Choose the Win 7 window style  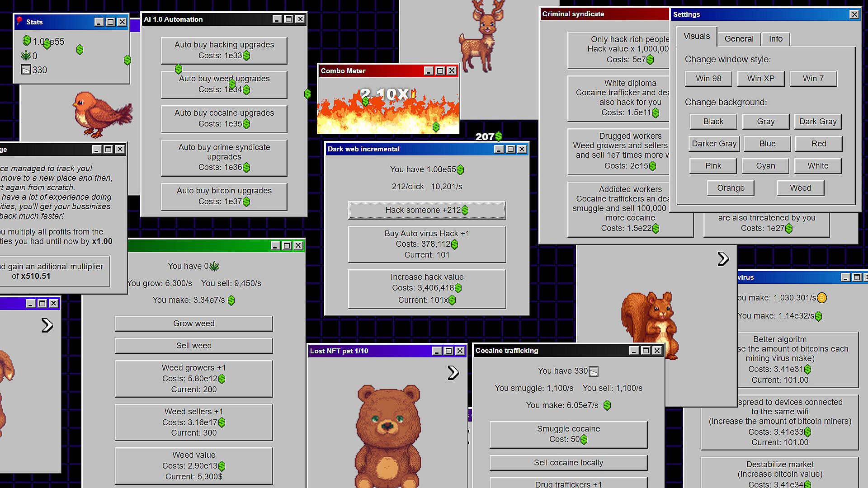pyautogui.click(x=813, y=79)
